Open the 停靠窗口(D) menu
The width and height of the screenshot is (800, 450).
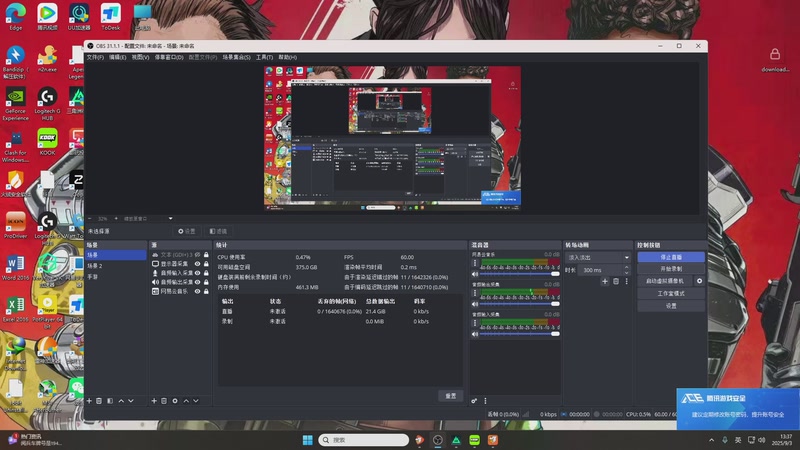pyautogui.click(x=169, y=57)
